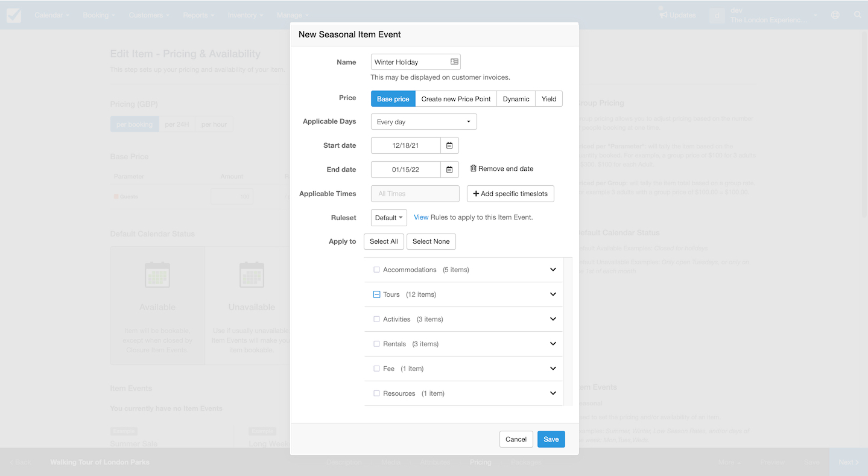
Task: Click Select All button
Action: tap(384, 241)
